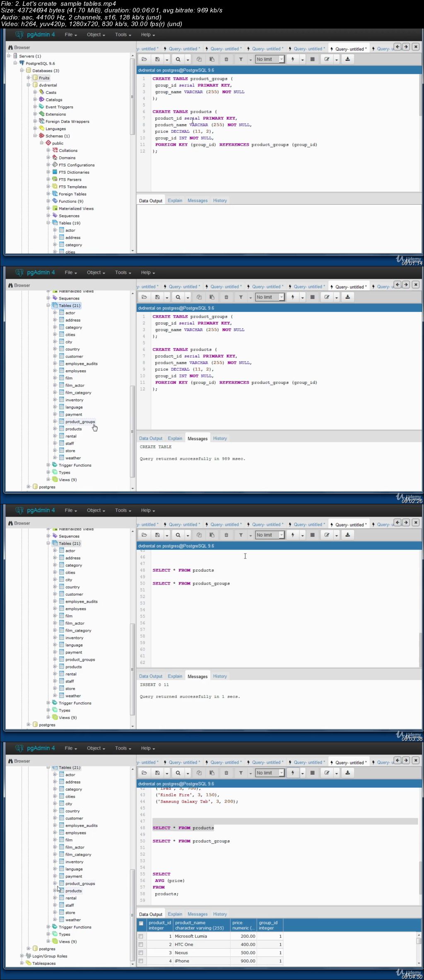
Task: Tick checkbox for Microsoft Lumia row
Action: [141, 936]
